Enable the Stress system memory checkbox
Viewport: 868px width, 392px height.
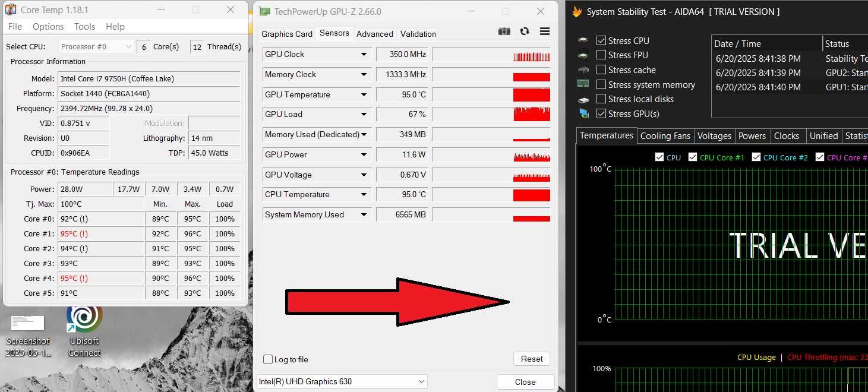pyautogui.click(x=601, y=84)
